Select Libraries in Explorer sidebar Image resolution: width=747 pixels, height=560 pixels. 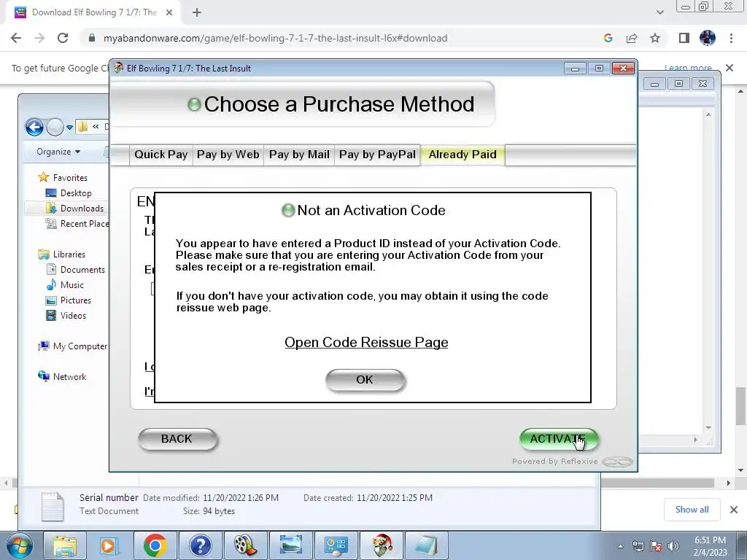(x=69, y=254)
